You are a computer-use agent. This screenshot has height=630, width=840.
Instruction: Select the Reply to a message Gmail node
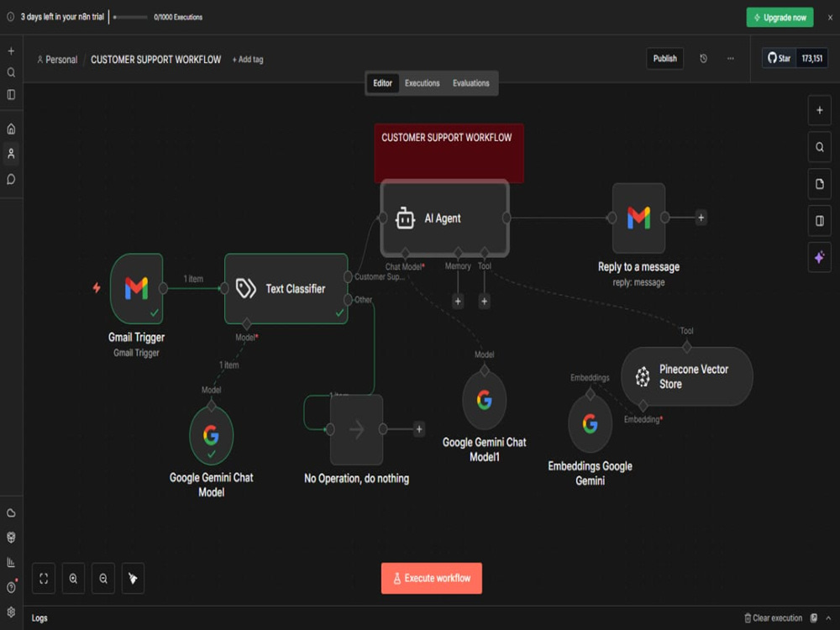point(638,218)
